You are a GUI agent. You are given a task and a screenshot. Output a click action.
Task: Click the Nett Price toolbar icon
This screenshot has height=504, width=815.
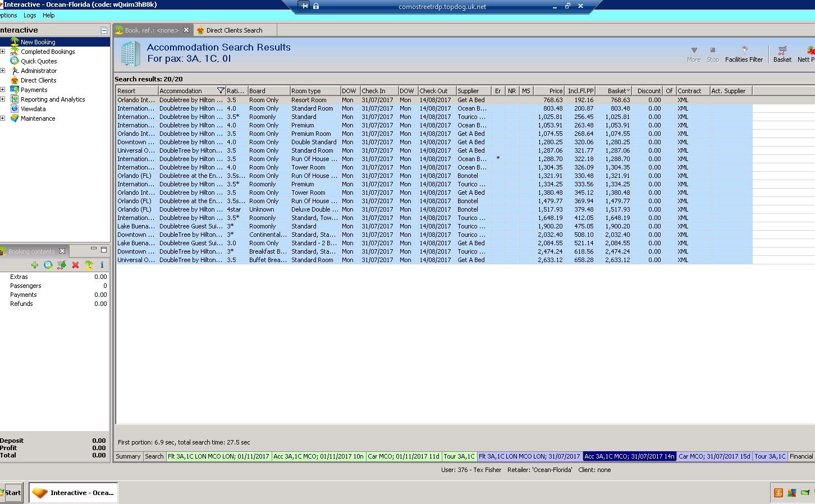[x=807, y=54]
